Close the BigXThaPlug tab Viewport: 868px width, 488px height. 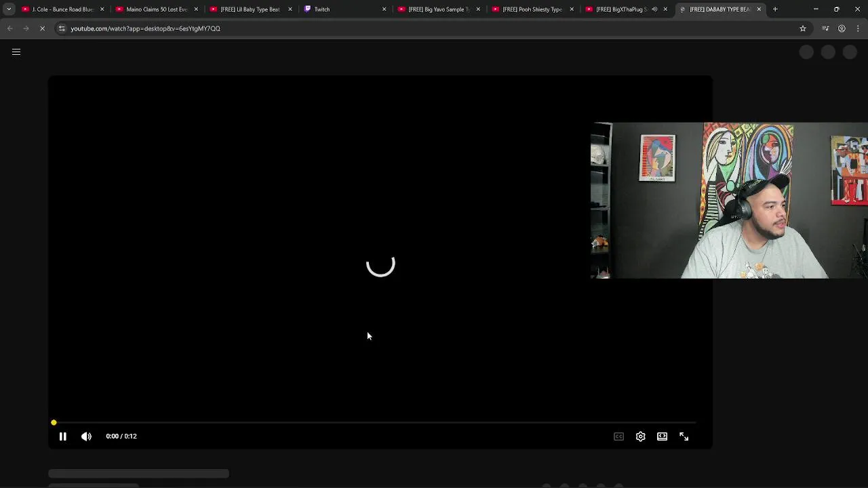pyautogui.click(x=665, y=9)
